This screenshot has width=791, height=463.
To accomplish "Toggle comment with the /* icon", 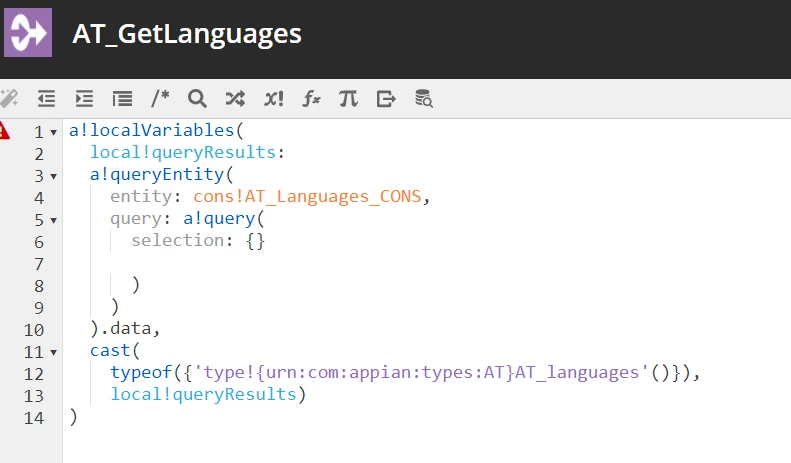I will [x=160, y=98].
